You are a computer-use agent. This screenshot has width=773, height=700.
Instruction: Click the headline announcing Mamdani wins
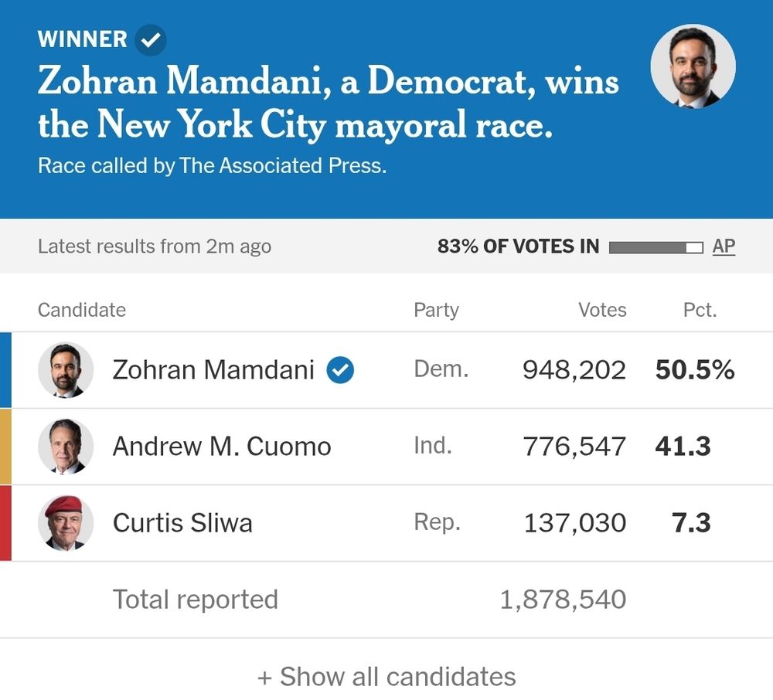point(329,103)
